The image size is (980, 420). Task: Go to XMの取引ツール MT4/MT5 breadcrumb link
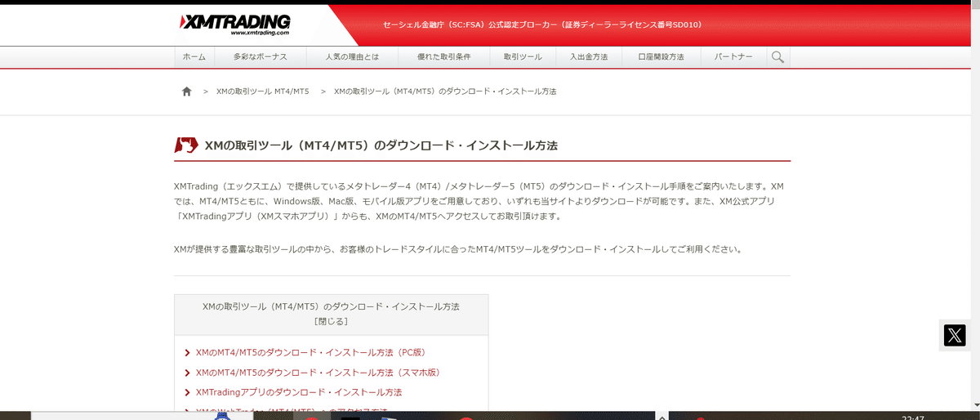pyautogui.click(x=263, y=92)
